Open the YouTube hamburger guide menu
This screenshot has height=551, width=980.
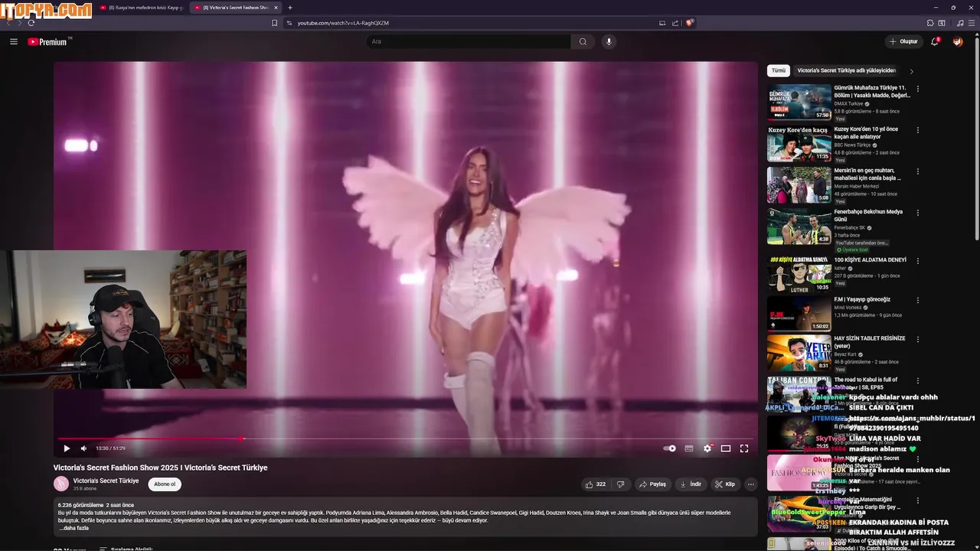(13, 42)
